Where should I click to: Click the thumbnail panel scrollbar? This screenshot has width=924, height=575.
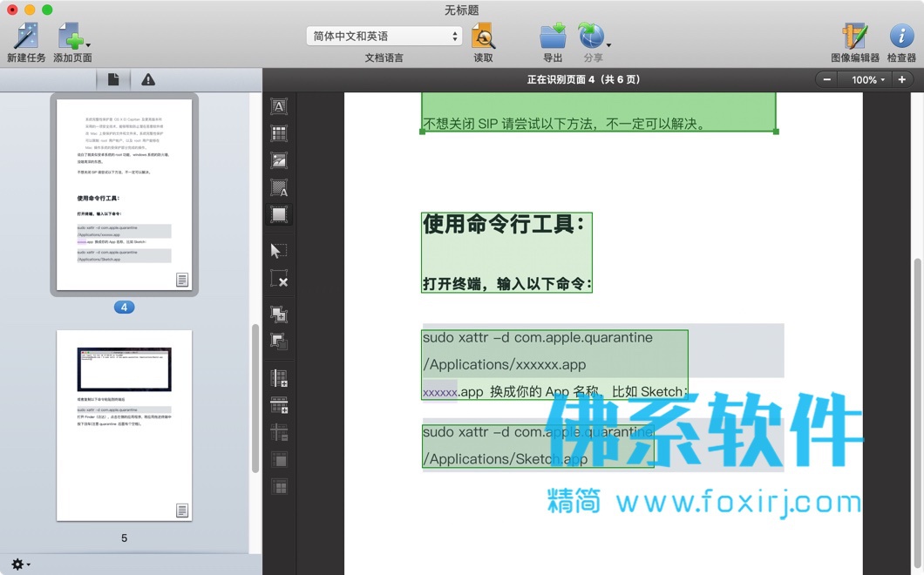[255, 398]
